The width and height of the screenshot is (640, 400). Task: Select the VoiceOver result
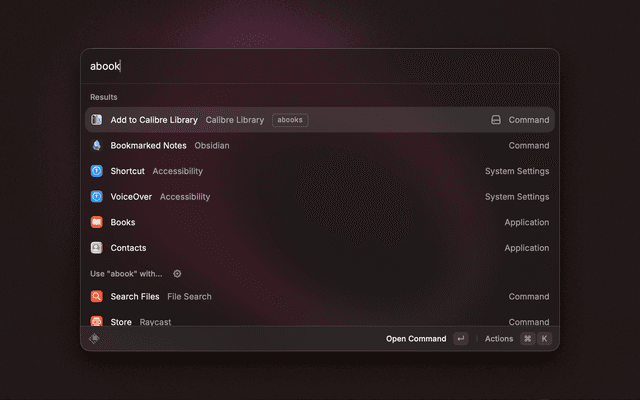320,197
